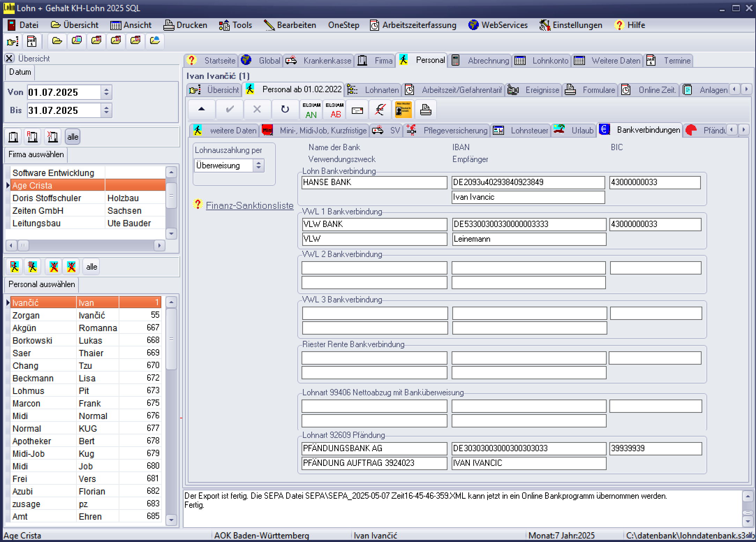Click company list scroll down arrow
The height and width of the screenshot is (542, 756).
coord(171,233)
